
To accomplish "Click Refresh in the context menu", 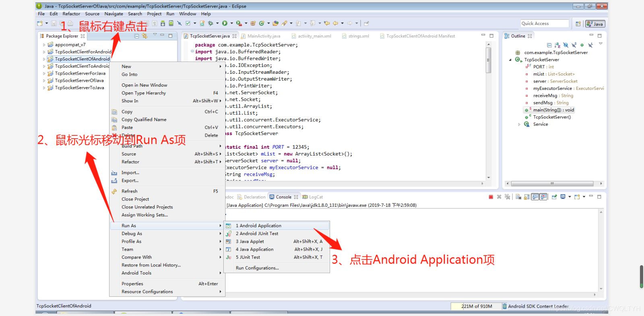I will [x=167, y=191].
